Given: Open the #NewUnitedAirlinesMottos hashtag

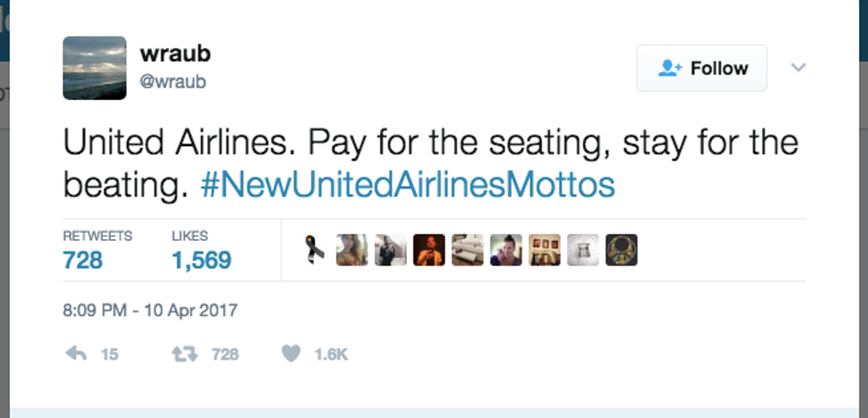Looking at the screenshot, I should [x=408, y=186].
